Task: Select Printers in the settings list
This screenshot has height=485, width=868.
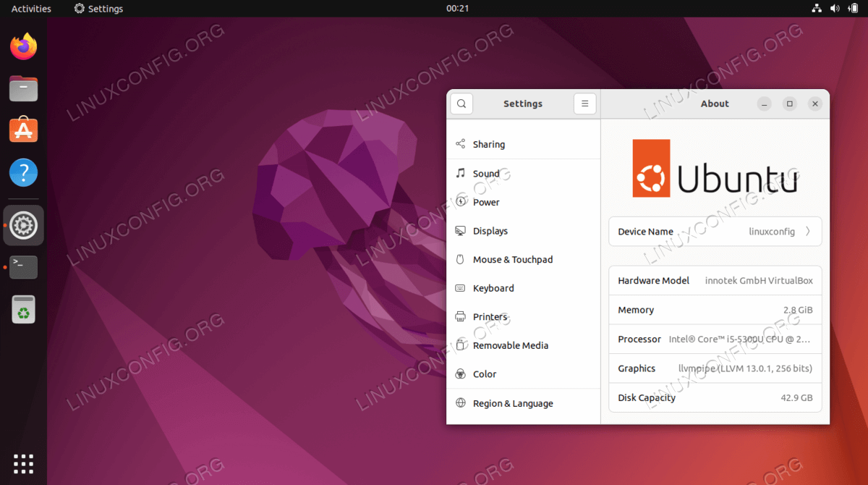Action: (x=524, y=316)
